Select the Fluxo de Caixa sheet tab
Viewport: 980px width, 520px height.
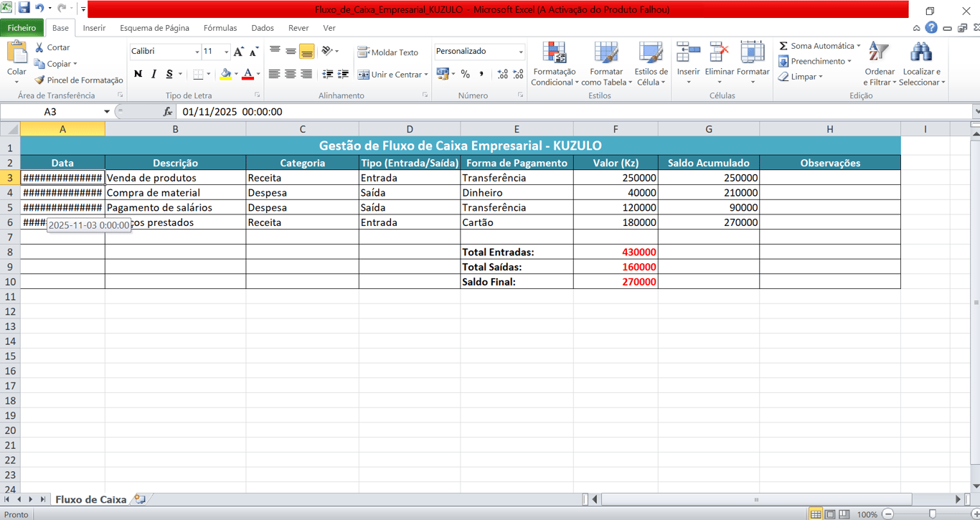pos(90,499)
